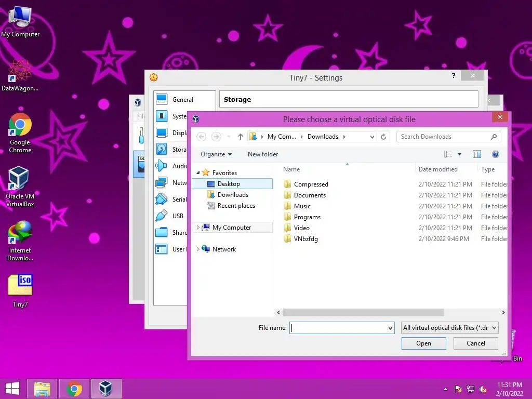
Task: Click the muted volume tray icon
Action: pos(483,389)
